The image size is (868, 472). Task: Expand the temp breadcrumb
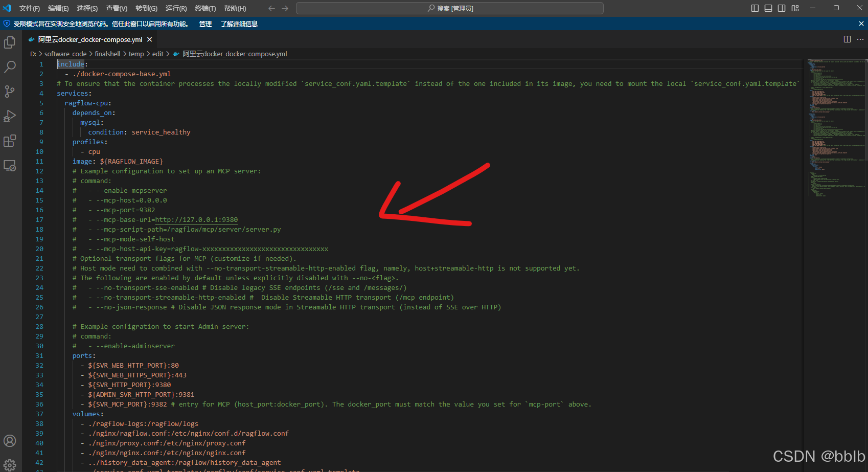[x=136, y=54]
